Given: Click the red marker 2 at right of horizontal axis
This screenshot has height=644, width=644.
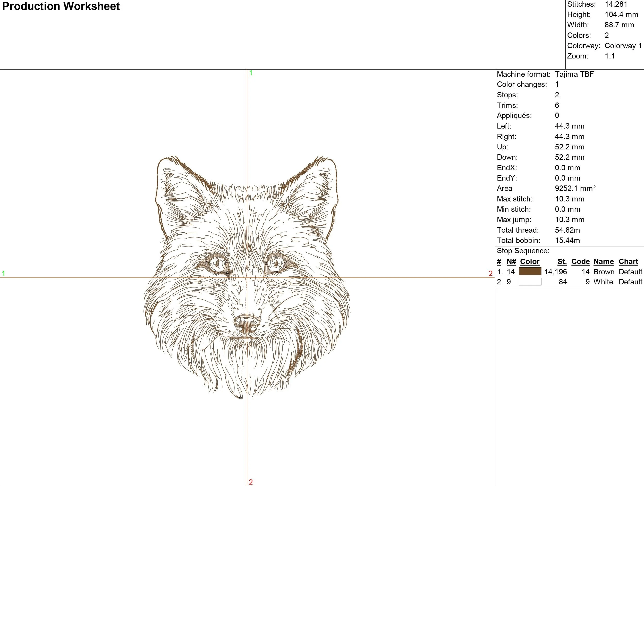Looking at the screenshot, I should 490,274.
